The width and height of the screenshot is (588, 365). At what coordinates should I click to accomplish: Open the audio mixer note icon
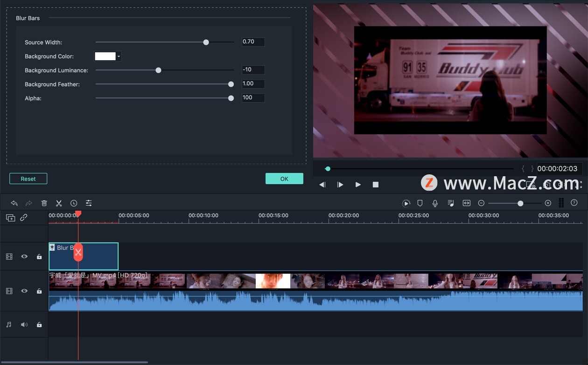tap(450, 203)
